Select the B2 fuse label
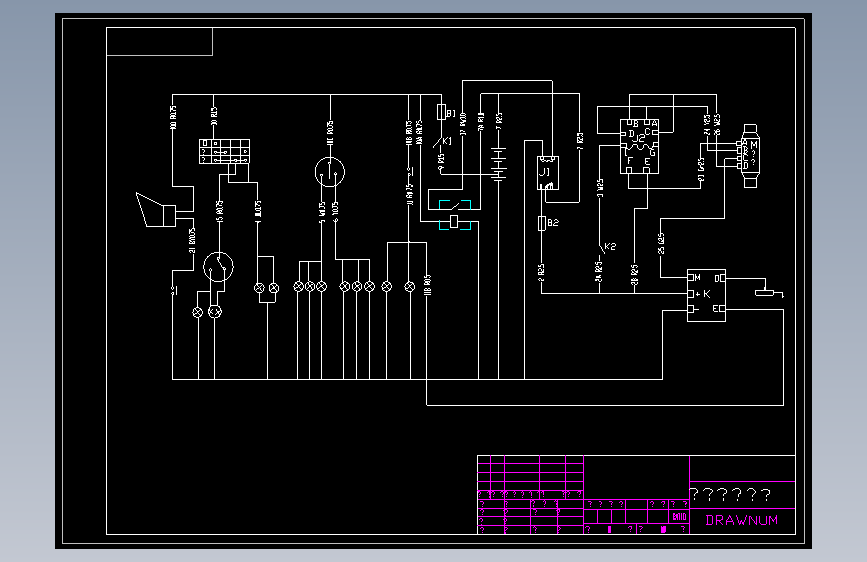This screenshot has width=867, height=562. (553, 222)
